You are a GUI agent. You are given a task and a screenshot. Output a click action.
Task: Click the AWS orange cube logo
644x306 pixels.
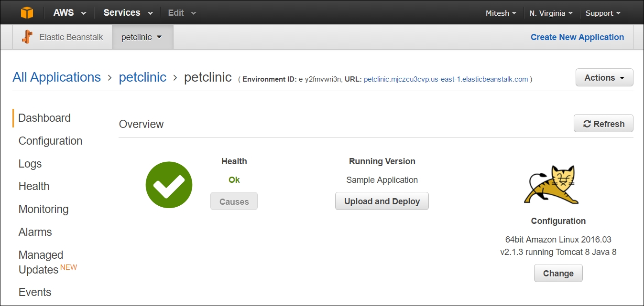27,13
